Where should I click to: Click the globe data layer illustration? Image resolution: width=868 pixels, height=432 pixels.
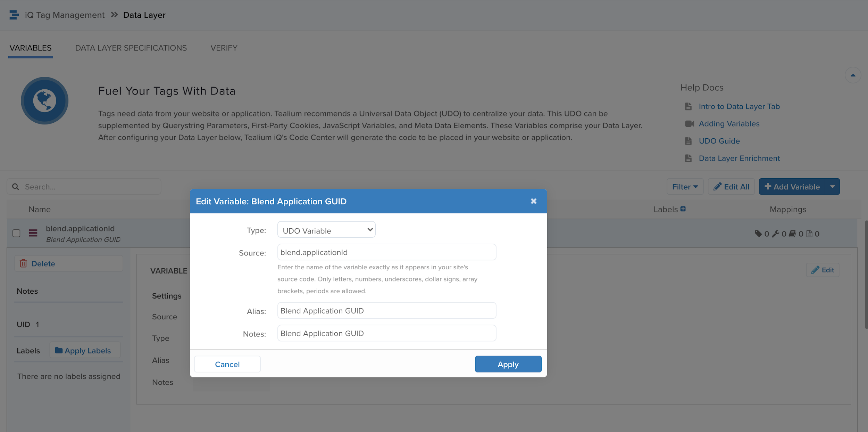(x=44, y=101)
